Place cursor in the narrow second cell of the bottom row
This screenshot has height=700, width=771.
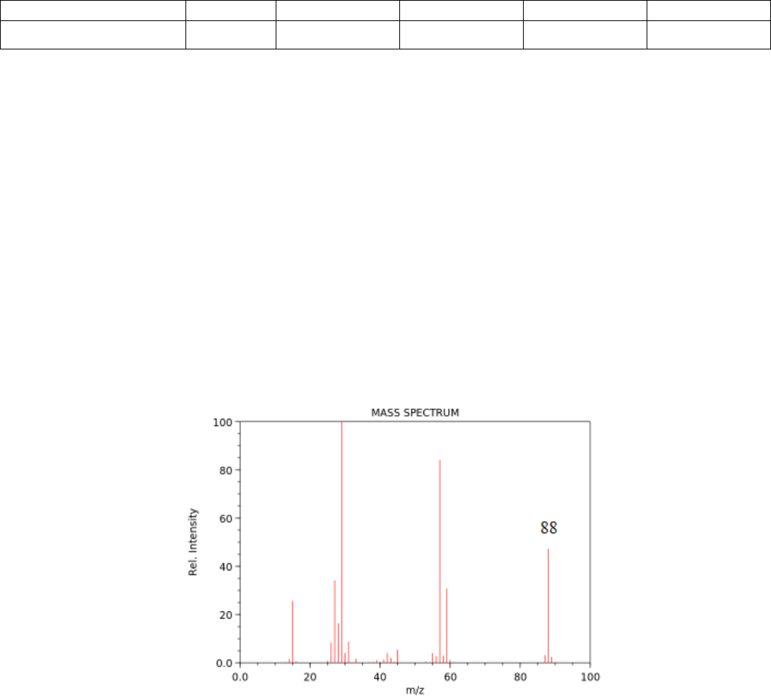(x=231, y=34)
